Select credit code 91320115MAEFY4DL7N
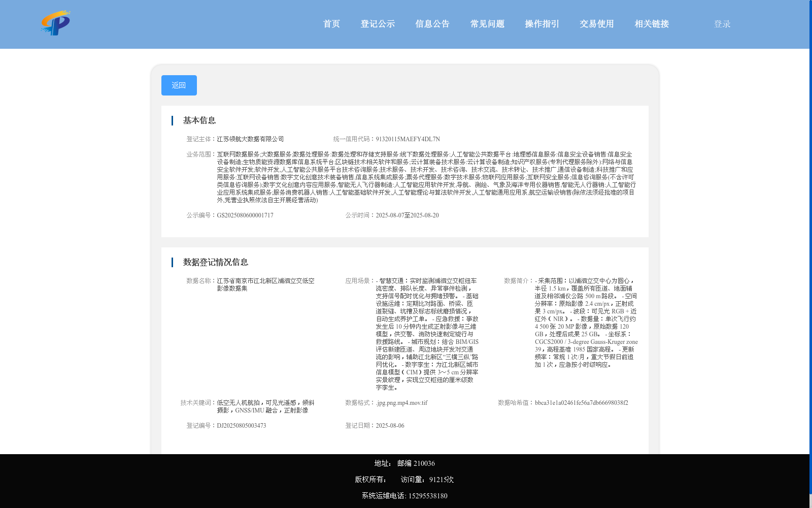812x508 pixels. point(408,139)
